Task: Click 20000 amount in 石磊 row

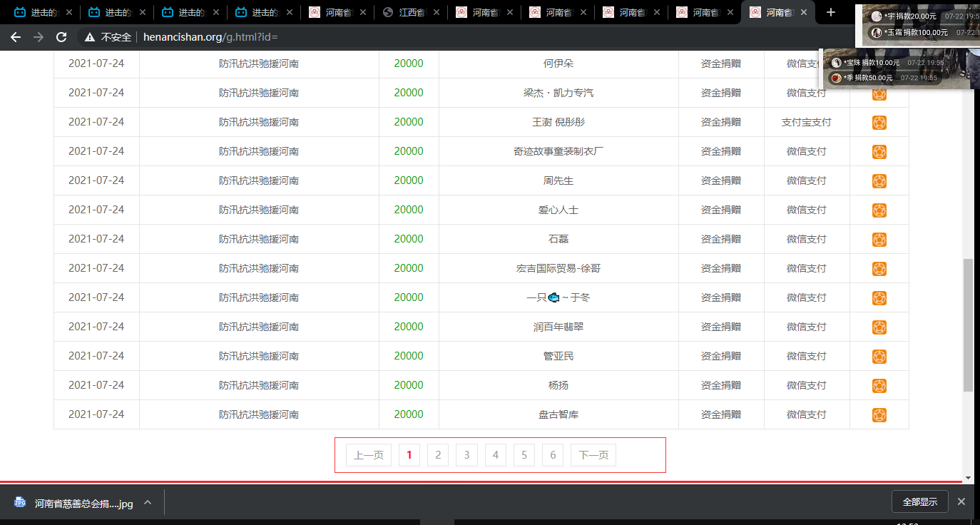Action: [x=409, y=239]
